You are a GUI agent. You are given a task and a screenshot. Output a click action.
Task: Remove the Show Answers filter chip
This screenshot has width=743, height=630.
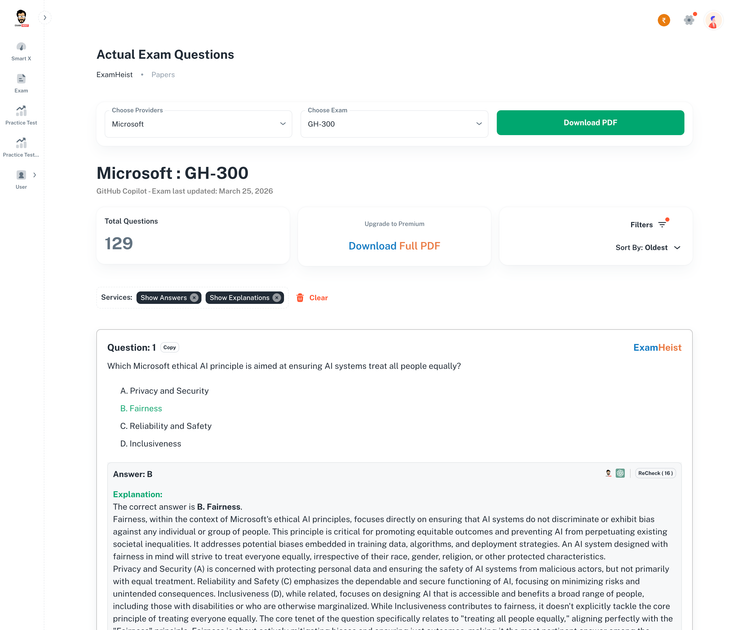[x=194, y=297]
